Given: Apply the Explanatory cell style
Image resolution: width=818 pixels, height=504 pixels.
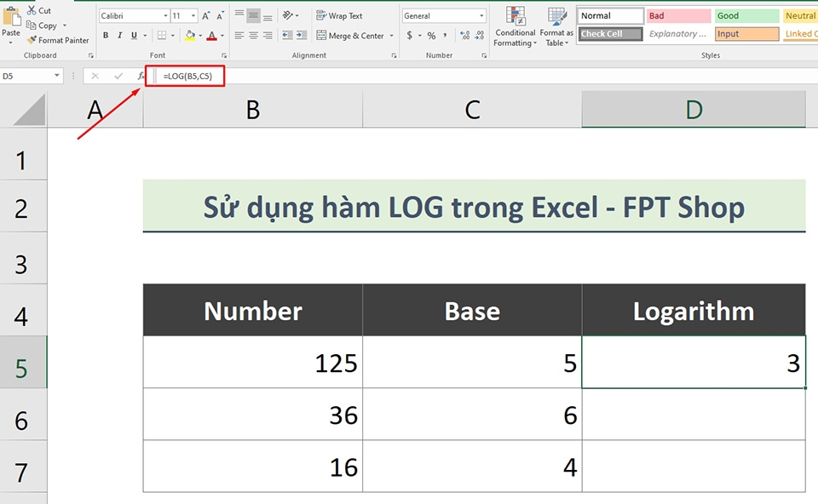Looking at the screenshot, I should coord(679,34).
